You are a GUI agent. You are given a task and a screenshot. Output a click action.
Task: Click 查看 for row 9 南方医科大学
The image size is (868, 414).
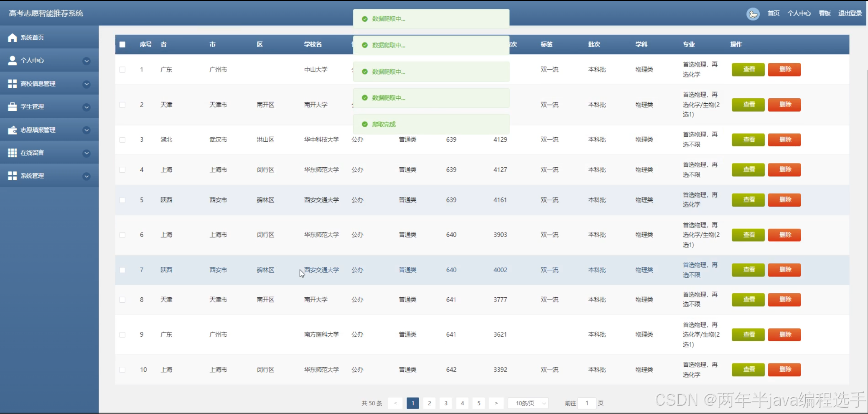click(748, 335)
